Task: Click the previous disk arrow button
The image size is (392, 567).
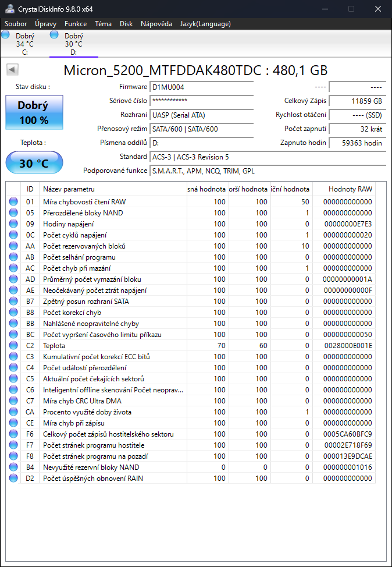Action: [12, 70]
